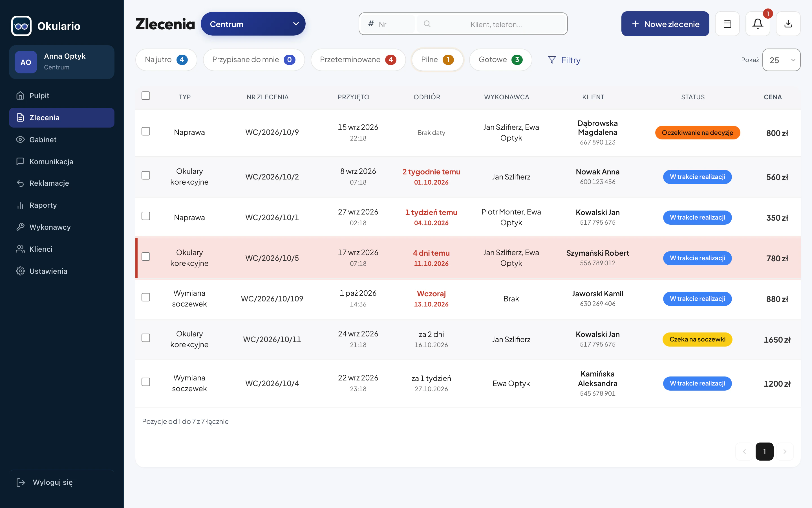Viewport: 812px width, 508px height.
Task: Click the Czeka na soczewki status badge
Action: pos(697,339)
